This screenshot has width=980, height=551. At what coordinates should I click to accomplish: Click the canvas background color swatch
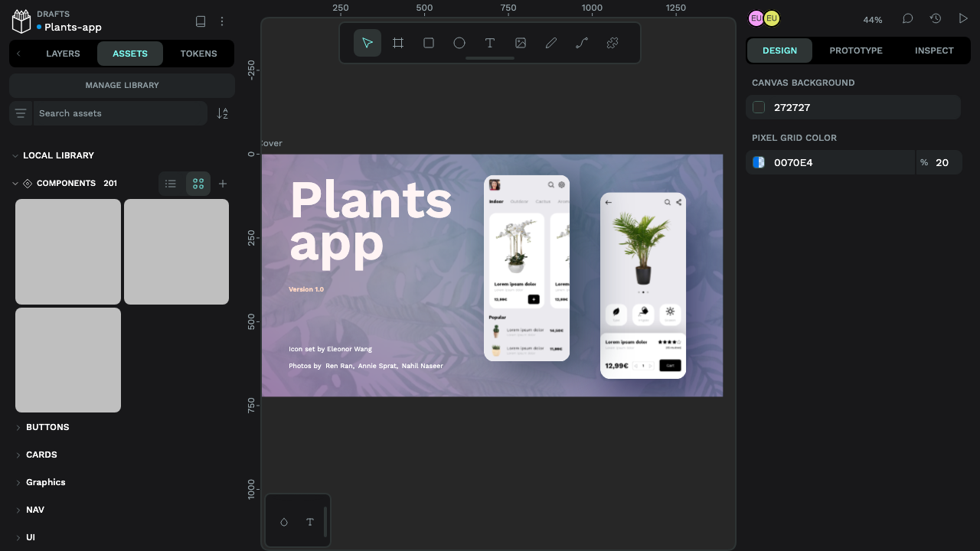[x=759, y=107]
